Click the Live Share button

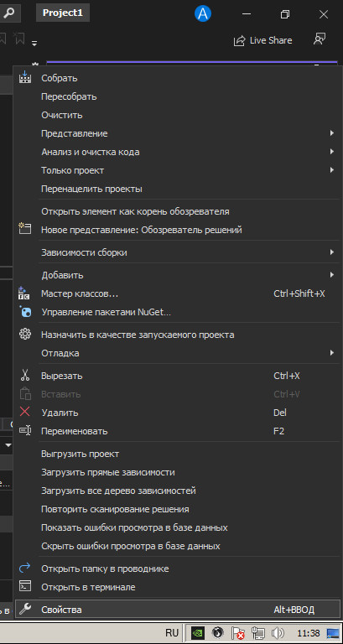262,40
